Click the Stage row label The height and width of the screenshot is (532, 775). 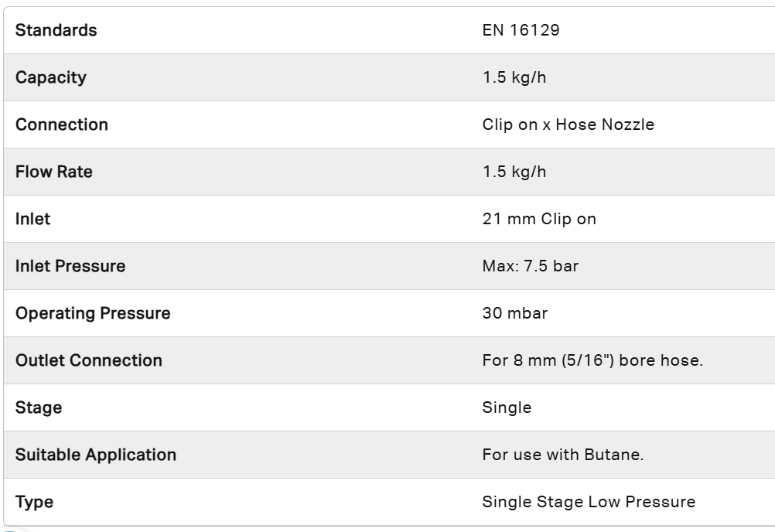point(39,408)
